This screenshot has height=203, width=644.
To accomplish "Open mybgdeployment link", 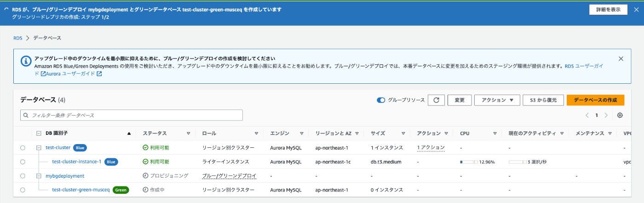I will point(65,176).
